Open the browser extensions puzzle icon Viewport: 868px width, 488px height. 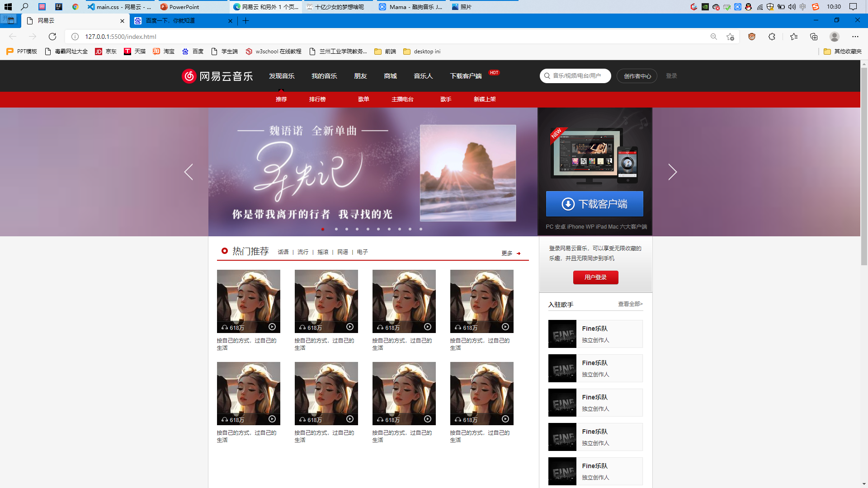(772, 37)
